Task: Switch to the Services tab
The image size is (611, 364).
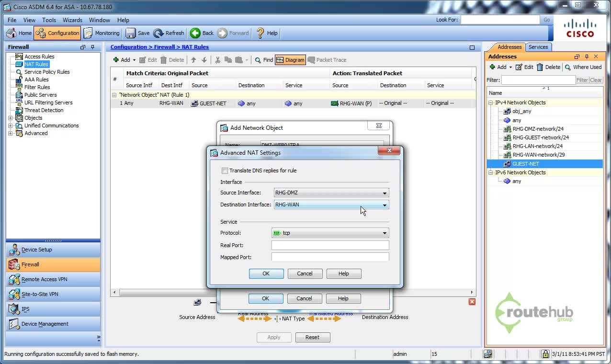Action: pos(538,47)
